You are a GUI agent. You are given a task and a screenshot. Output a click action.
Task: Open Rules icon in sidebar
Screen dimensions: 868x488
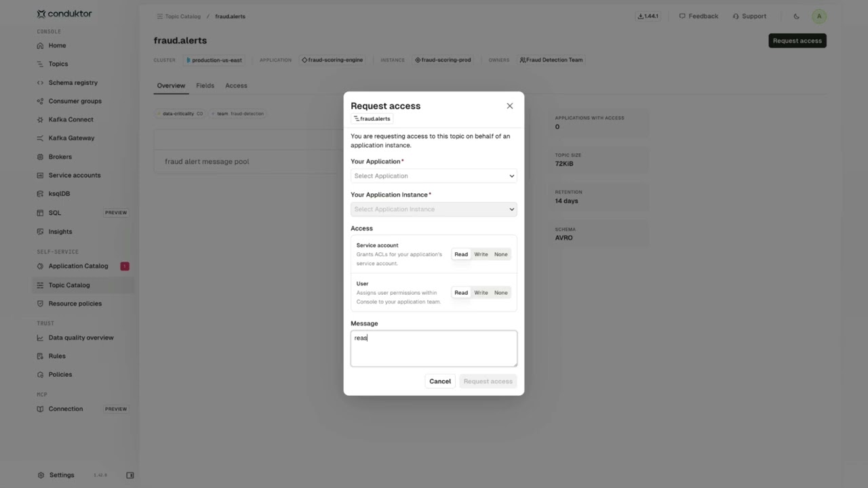[41, 356]
